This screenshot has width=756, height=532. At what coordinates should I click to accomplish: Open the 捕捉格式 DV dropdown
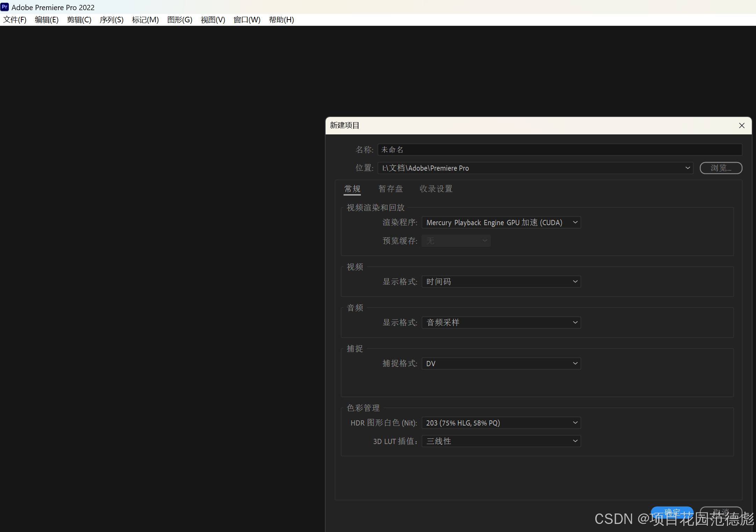(x=501, y=363)
